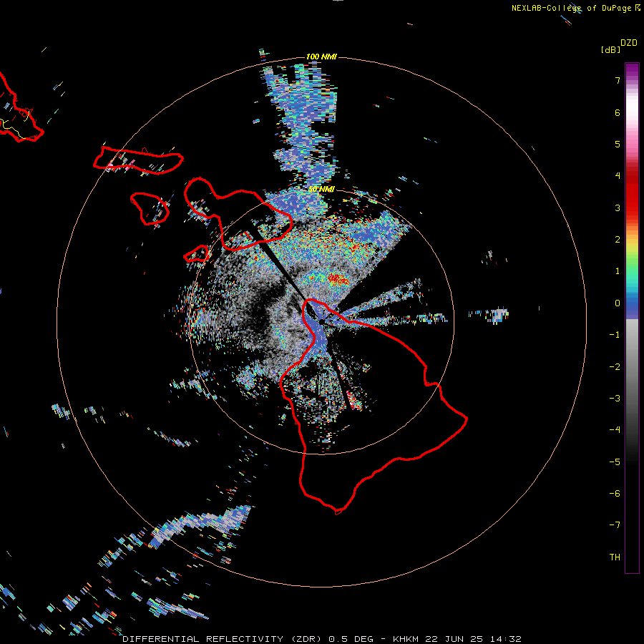
Task: Click the -1 value on color scale
Action: click(x=615, y=335)
